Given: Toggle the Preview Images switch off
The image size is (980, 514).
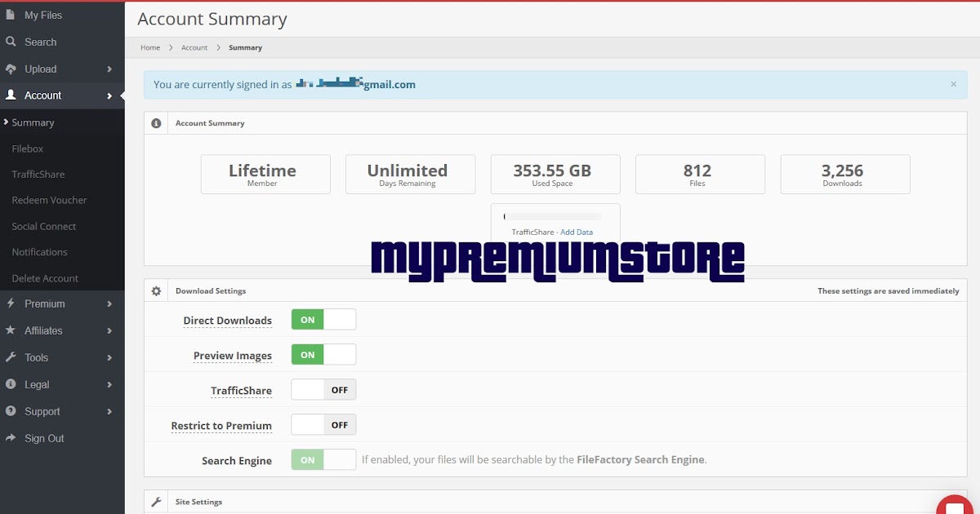Looking at the screenshot, I should pyautogui.click(x=323, y=354).
